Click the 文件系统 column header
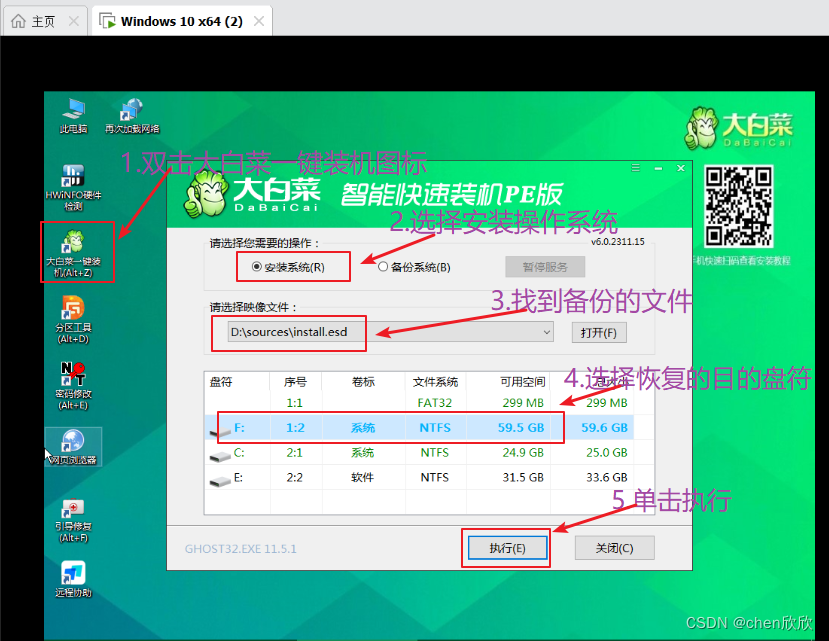This screenshot has width=829, height=641. pyautogui.click(x=435, y=382)
